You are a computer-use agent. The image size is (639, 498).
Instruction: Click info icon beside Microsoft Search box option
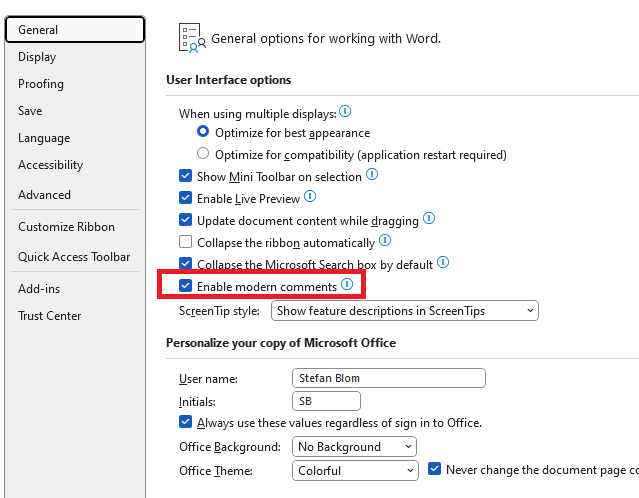pyautogui.click(x=443, y=263)
